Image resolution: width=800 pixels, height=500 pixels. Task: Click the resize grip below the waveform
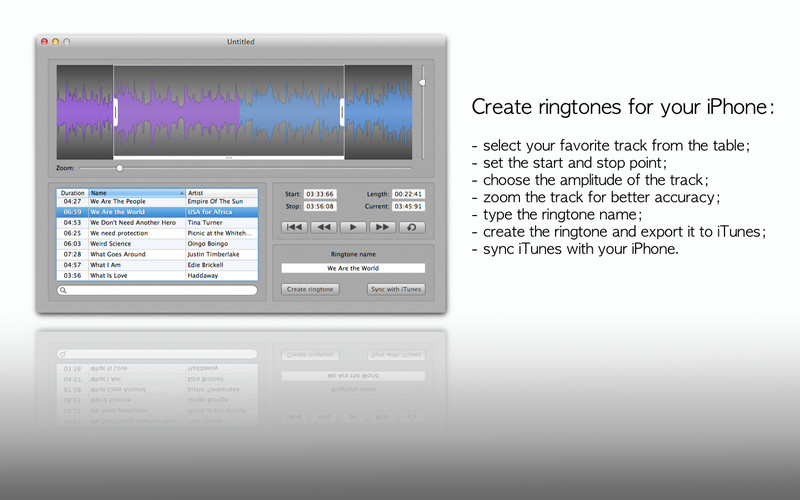click(229, 158)
